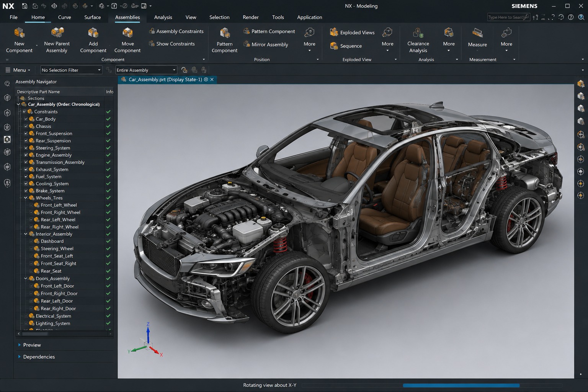Image resolution: width=588 pixels, height=392 pixels.
Task: Click the Sections folder icon
Action: coord(23,98)
